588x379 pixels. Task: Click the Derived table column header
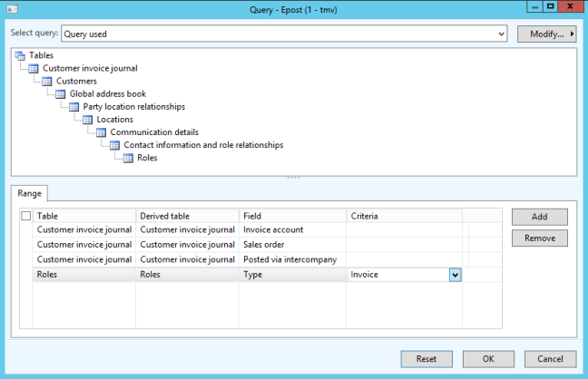coord(188,216)
